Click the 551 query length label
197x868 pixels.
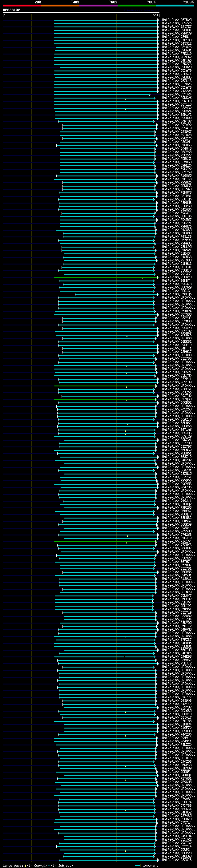155,15
